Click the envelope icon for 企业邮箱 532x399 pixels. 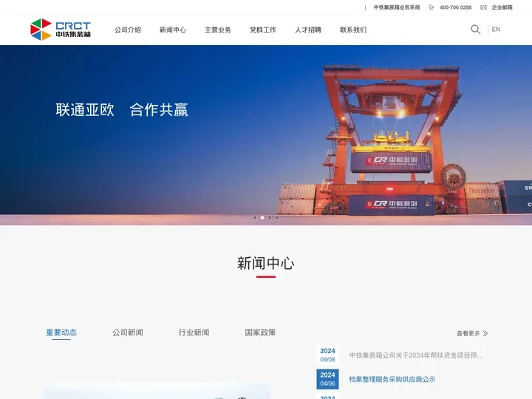click(483, 7)
